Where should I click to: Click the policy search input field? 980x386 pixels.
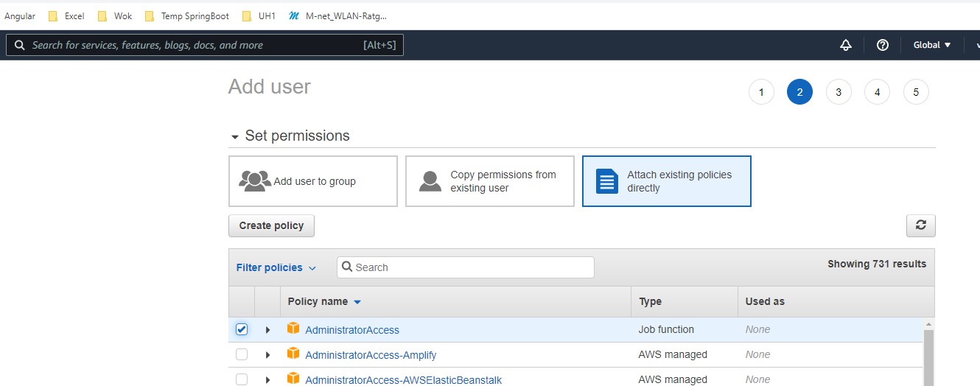point(472,267)
